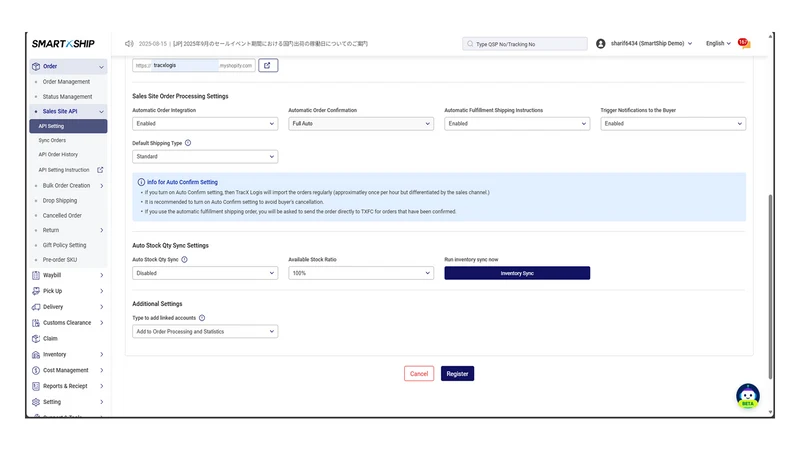This screenshot has height=450, width=800.
Task: Click the Pick Up icon
Action: (x=36, y=291)
